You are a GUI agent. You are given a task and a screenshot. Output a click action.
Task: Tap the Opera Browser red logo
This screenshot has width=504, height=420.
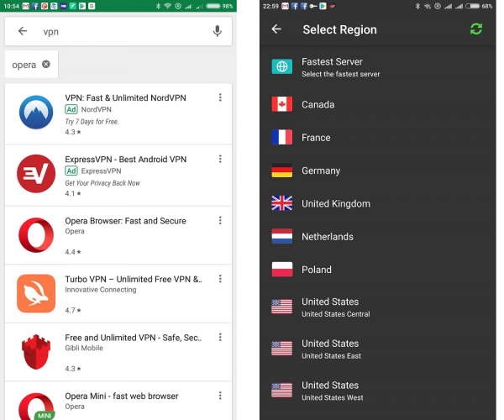[x=35, y=235]
